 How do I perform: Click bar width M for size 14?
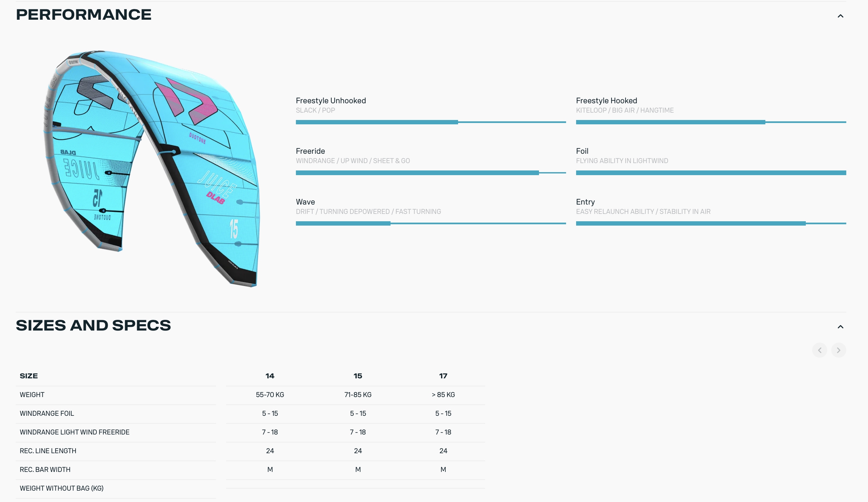tap(270, 470)
